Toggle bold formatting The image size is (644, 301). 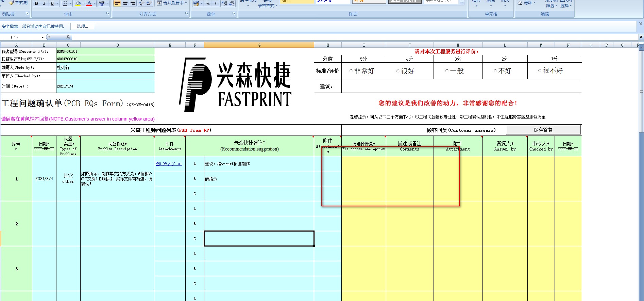(x=36, y=3)
